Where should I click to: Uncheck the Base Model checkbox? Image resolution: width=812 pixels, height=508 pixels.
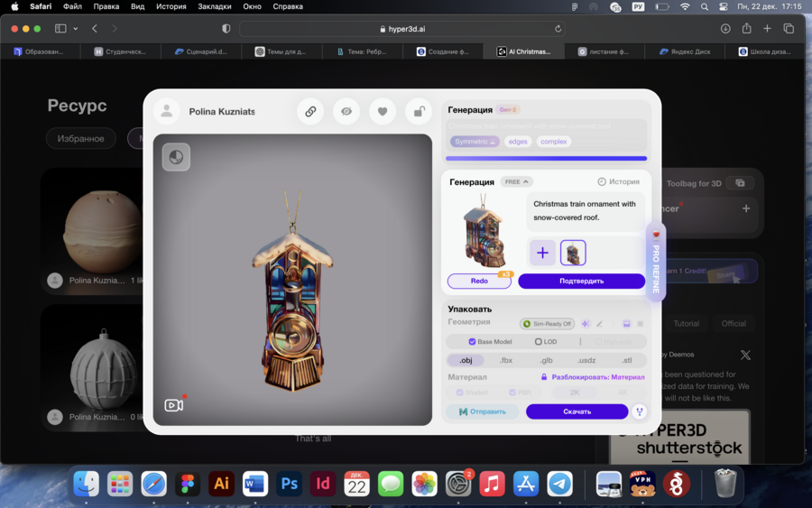[x=472, y=342]
